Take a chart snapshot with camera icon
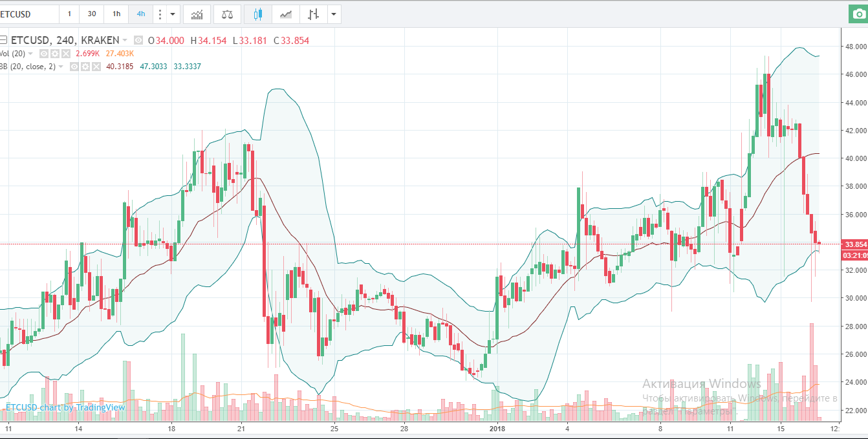 [x=856, y=14]
